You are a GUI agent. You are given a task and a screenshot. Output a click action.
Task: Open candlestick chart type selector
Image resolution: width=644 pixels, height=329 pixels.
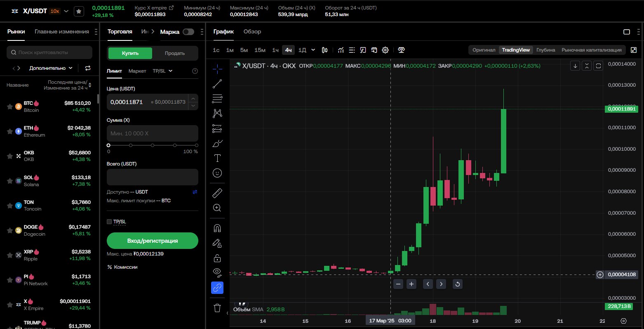(x=324, y=50)
